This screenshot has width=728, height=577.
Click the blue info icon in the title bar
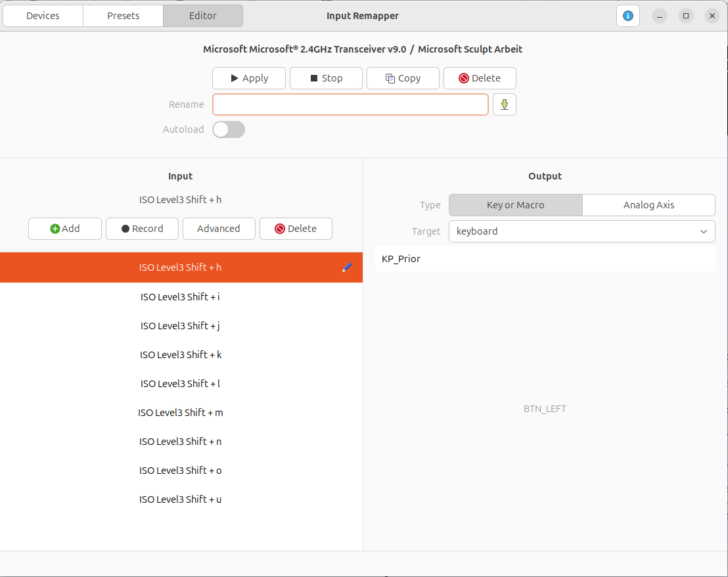click(x=627, y=16)
